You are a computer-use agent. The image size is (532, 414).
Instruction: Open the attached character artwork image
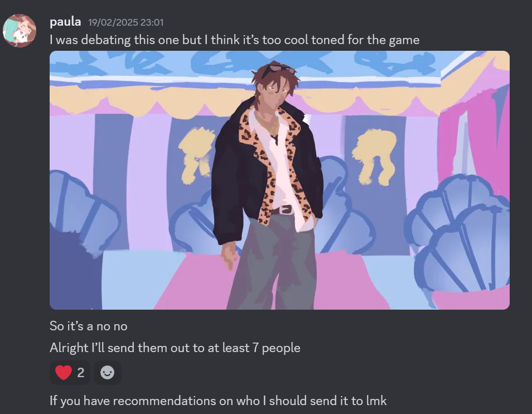click(x=279, y=180)
